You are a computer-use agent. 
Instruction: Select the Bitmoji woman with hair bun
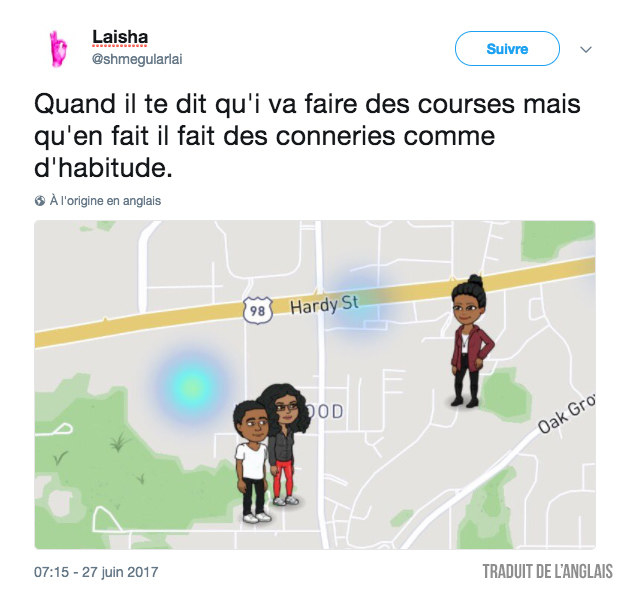tap(470, 340)
